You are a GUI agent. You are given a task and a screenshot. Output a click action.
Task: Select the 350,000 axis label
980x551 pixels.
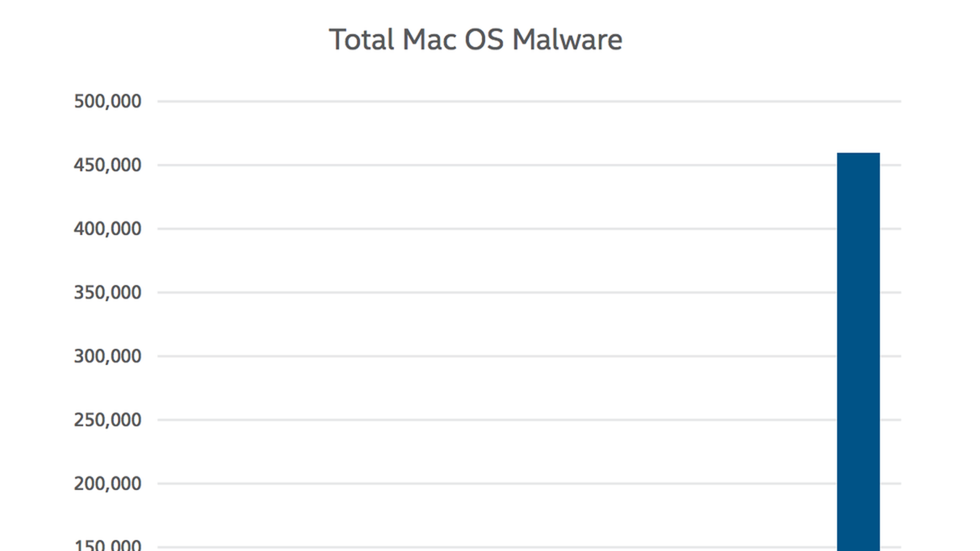(108, 292)
